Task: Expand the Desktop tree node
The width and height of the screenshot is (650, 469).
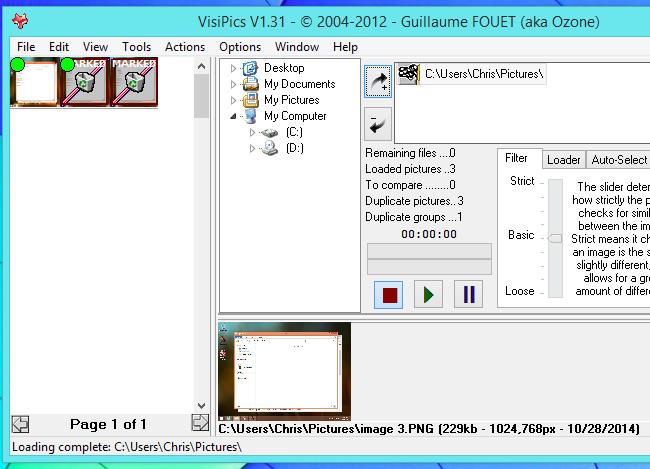Action: pyautogui.click(x=233, y=68)
